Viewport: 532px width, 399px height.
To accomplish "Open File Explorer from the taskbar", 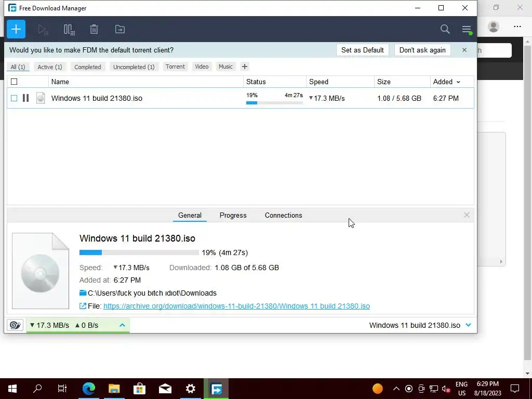I will 114,389.
